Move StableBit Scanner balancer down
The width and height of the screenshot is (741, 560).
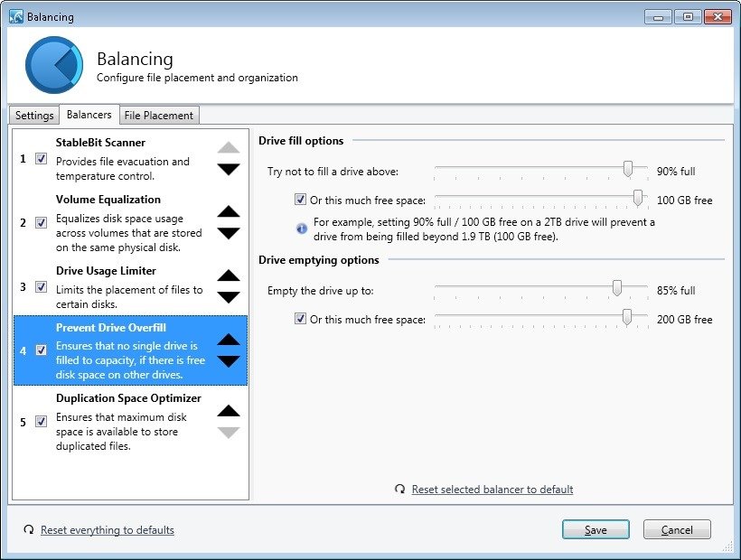coord(229,169)
